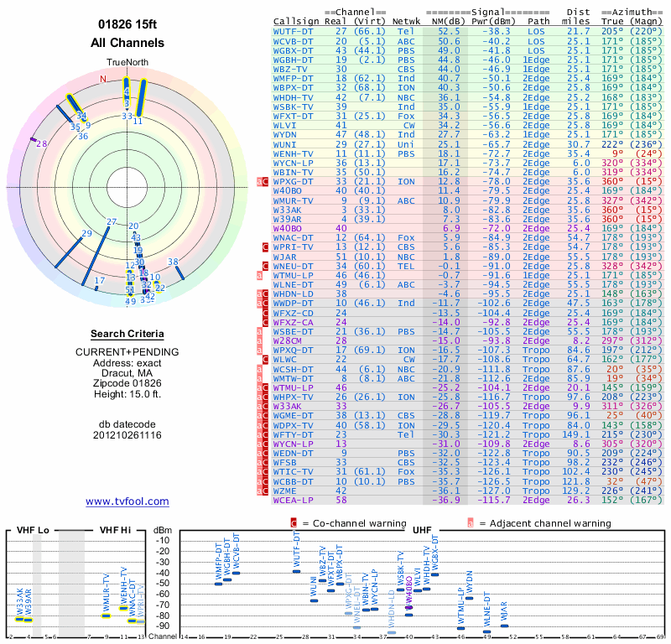
Task: Click the red C badge beside WZME
Action: click(x=265, y=491)
